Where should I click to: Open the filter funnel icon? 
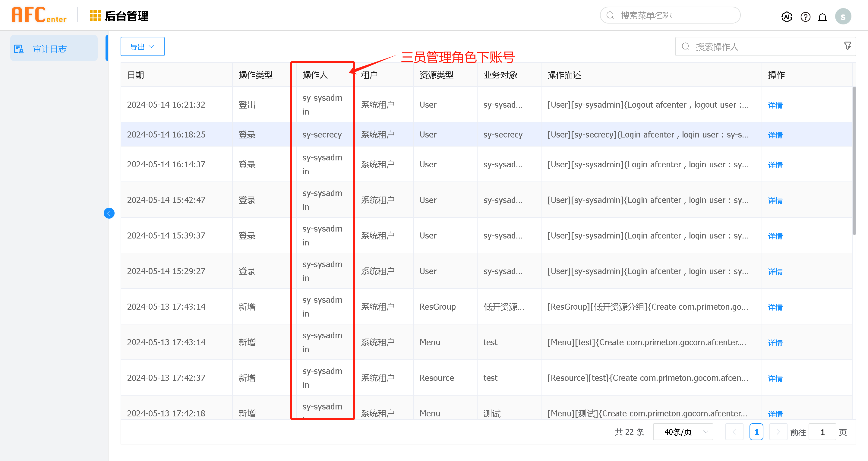848,46
